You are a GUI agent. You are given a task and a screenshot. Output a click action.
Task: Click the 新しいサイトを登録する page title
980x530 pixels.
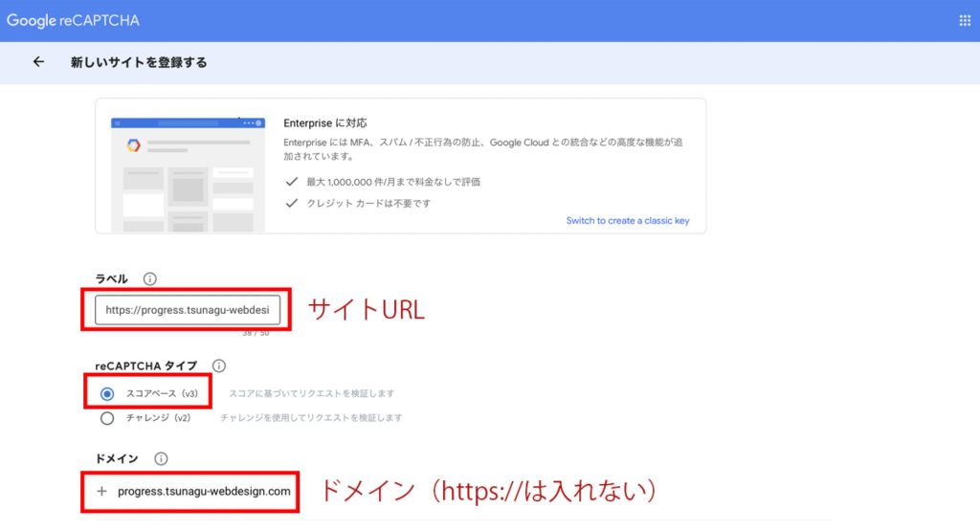[139, 62]
